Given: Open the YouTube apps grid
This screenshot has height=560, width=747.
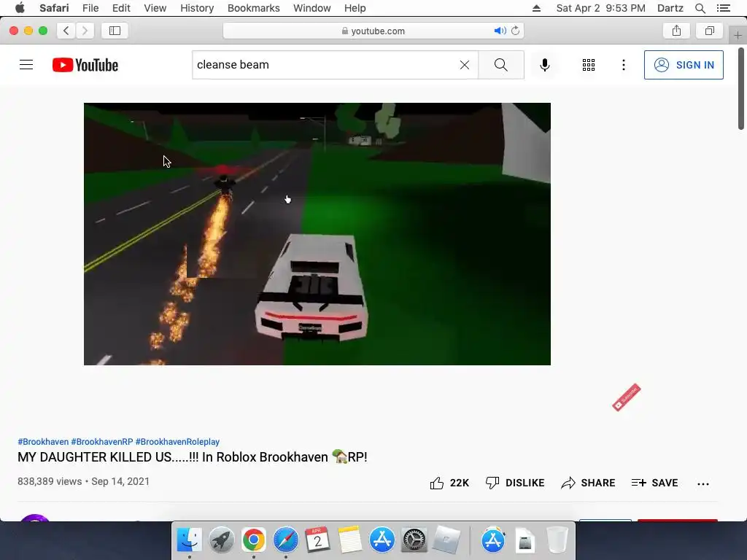Looking at the screenshot, I should coord(589,65).
